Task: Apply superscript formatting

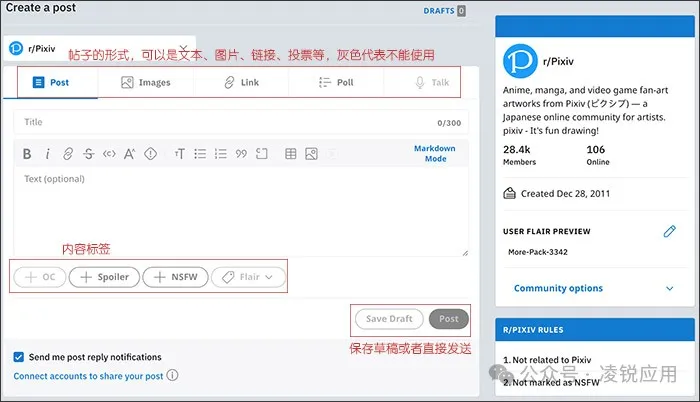Action: [129, 154]
